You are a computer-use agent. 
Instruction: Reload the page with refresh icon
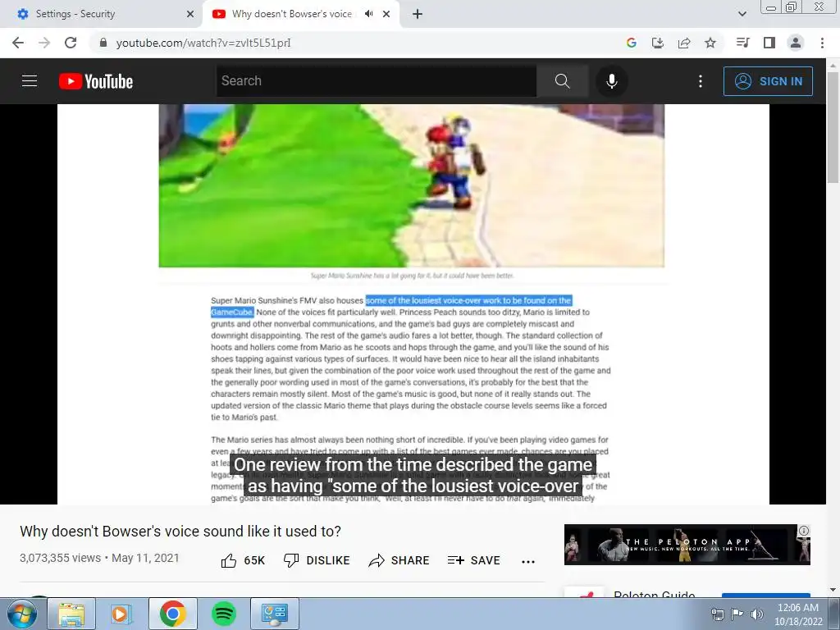[x=71, y=43]
